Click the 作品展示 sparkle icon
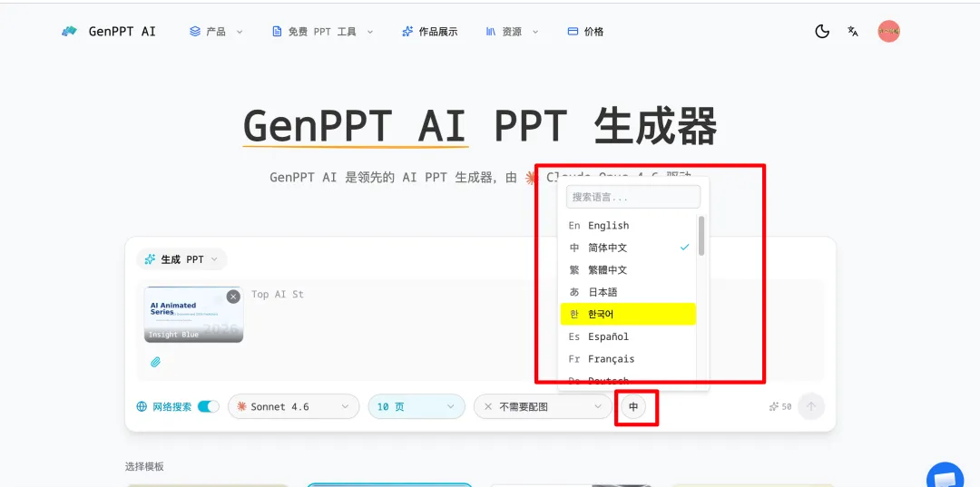Screen dimensions: 980x487 pyautogui.click(x=407, y=31)
